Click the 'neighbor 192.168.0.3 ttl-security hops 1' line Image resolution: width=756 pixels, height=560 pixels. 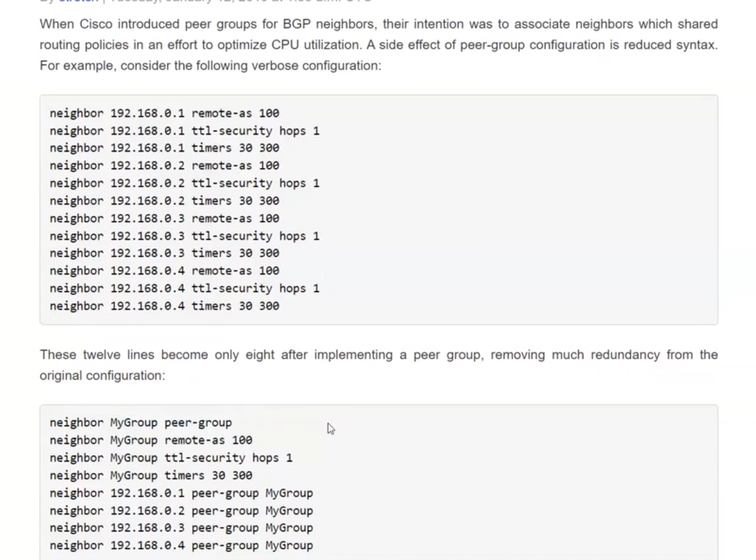point(184,236)
